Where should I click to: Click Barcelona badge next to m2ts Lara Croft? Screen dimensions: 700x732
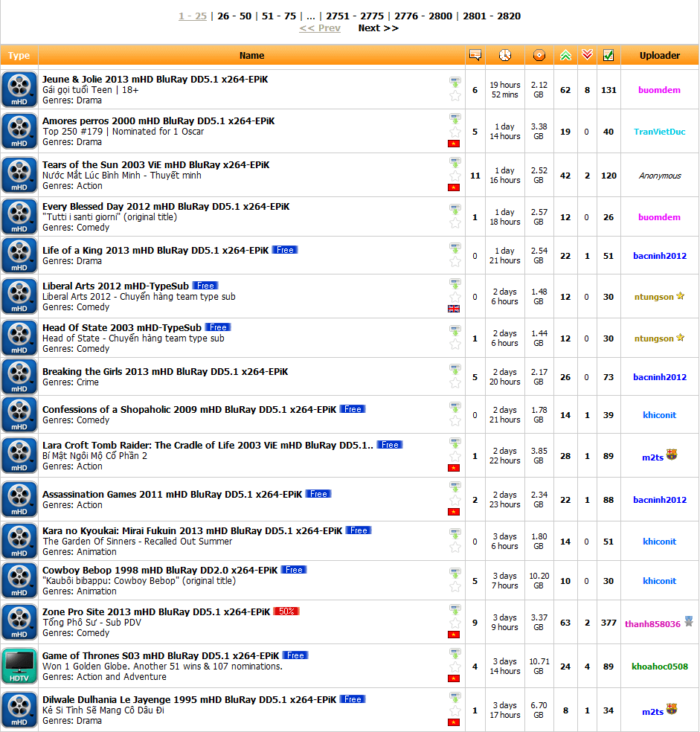(x=672, y=455)
